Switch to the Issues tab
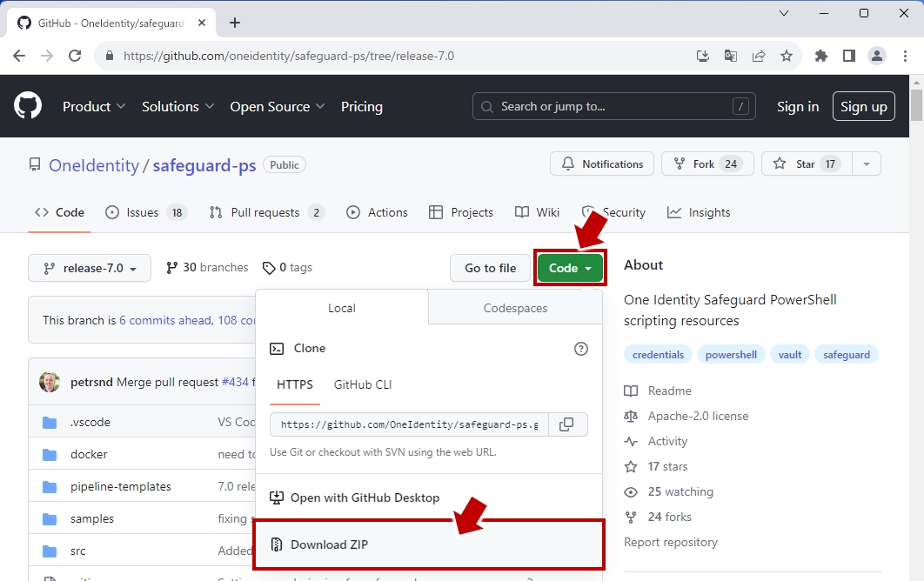The height and width of the screenshot is (581, 924). (145, 213)
